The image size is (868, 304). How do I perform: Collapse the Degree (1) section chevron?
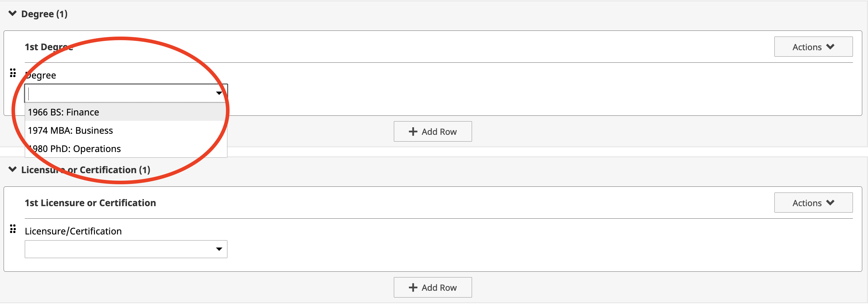pyautogui.click(x=13, y=14)
